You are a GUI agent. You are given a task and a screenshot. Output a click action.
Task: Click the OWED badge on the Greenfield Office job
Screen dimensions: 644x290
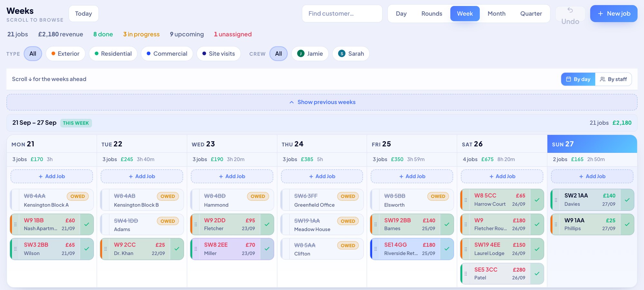[x=348, y=196]
